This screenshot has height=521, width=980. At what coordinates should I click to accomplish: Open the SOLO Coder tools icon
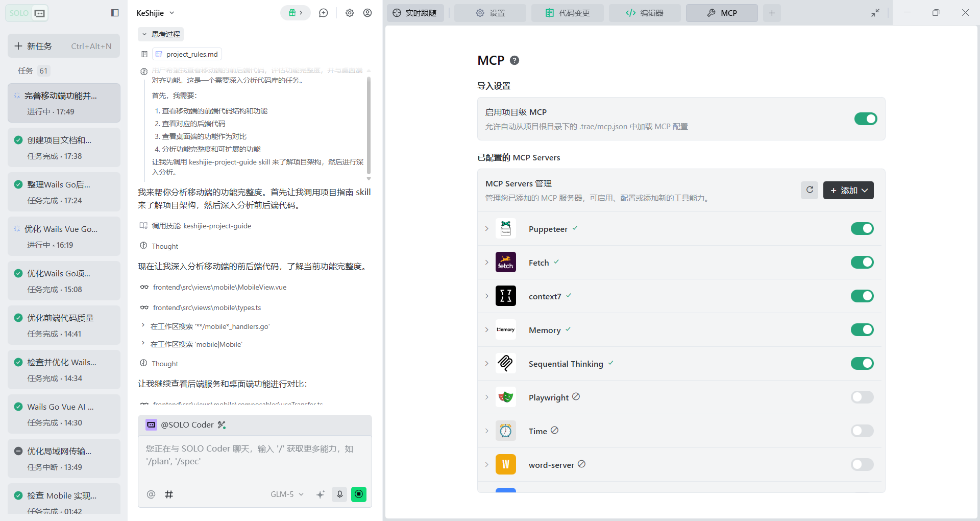click(222, 424)
